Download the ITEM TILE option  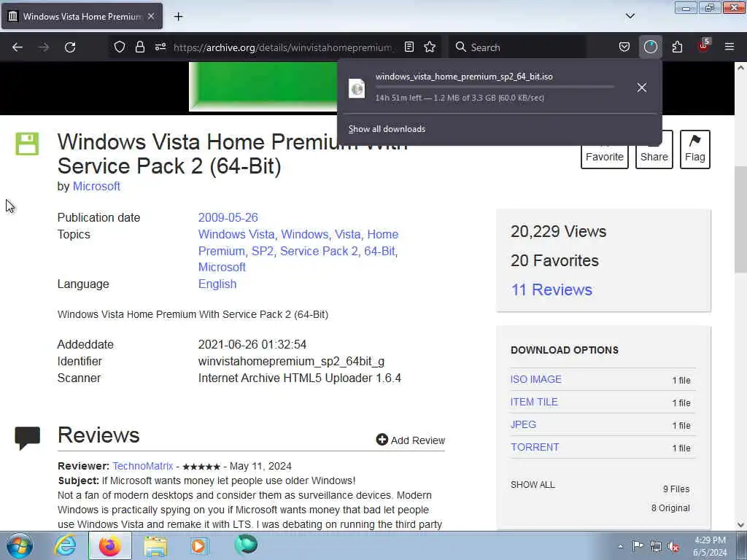pos(534,402)
